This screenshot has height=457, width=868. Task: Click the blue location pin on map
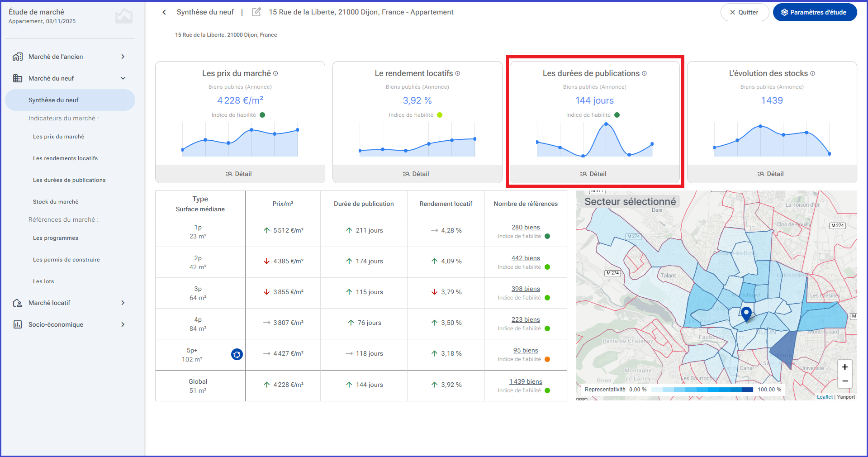point(746,313)
